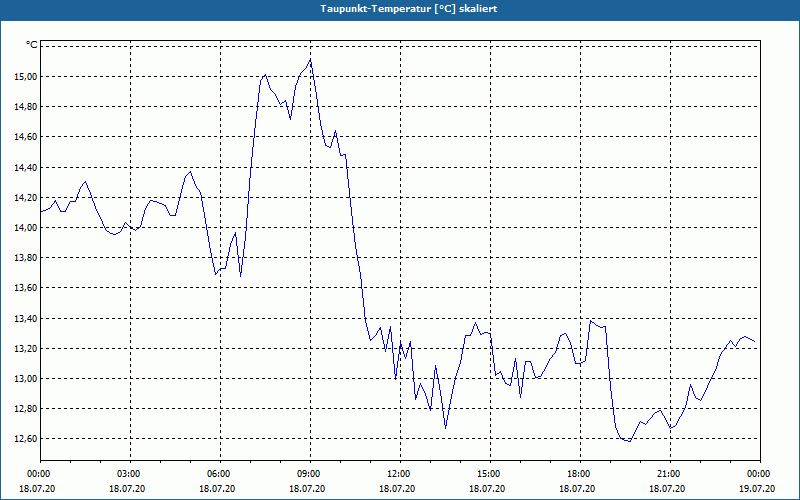The width and height of the screenshot is (800, 500).
Task: Click the 06:00 time label
Action: pyautogui.click(x=220, y=474)
